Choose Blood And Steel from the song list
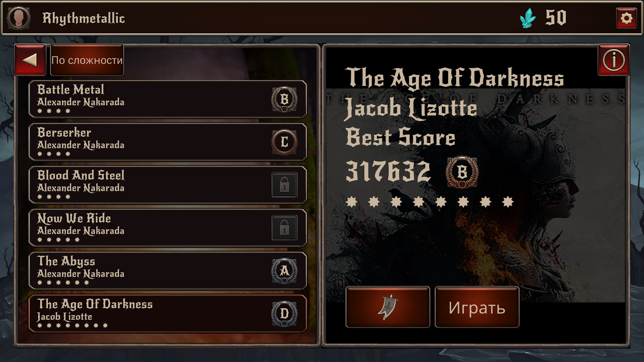 [x=167, y=185]
